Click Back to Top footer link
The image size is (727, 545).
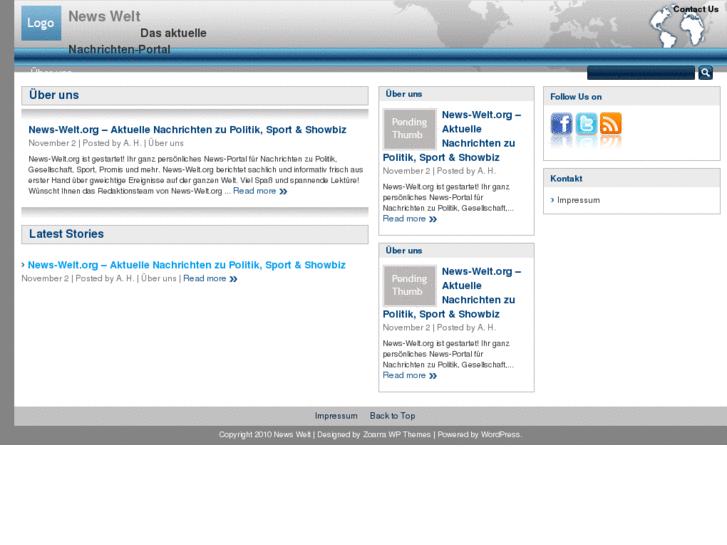pos(392,416)
